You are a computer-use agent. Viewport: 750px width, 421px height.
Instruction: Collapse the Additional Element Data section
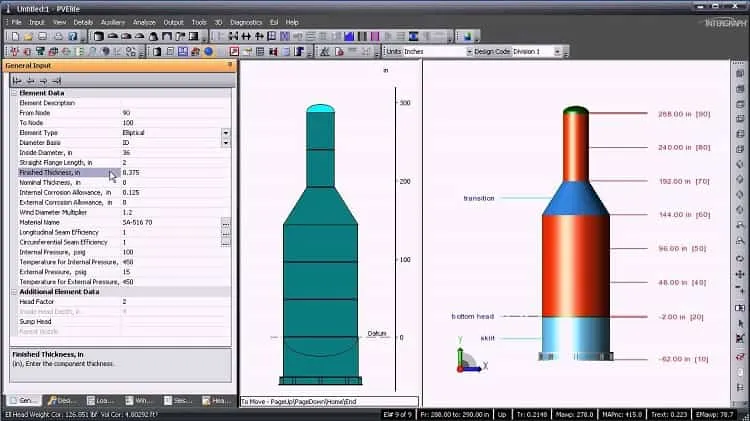tap(14, 291)
